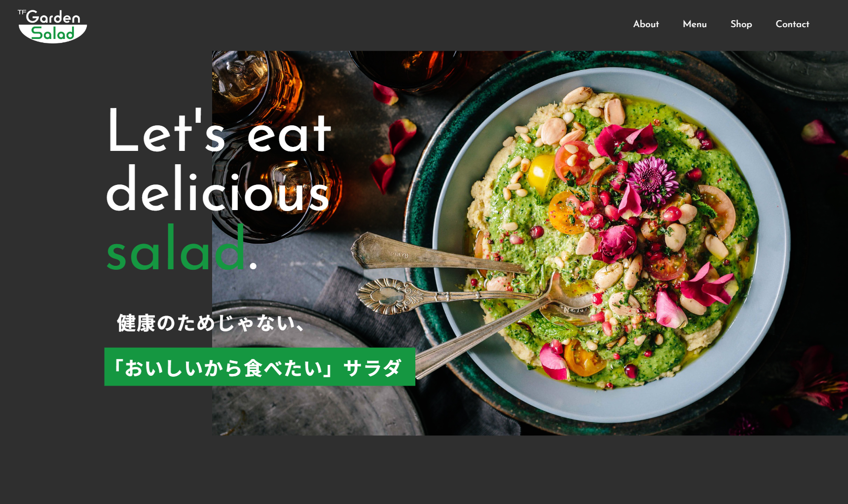Go to the Menu navigation item
848x504 pixels.
pyautogui.click(x=695, y=24)
